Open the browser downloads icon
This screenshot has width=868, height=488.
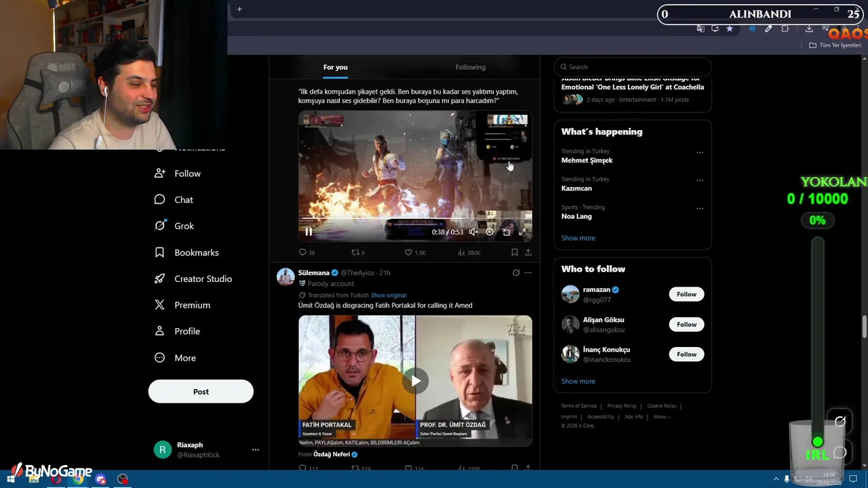809,28
